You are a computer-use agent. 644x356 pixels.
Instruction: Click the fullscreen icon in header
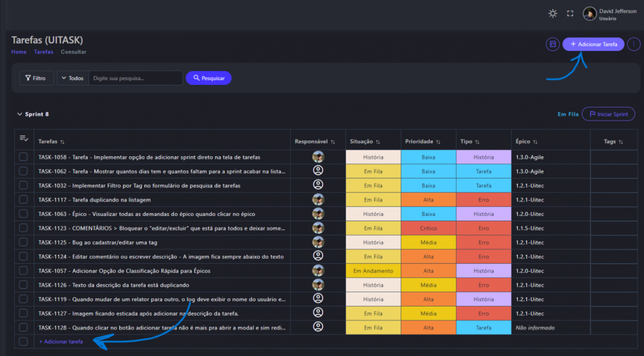tap(570, 14)
